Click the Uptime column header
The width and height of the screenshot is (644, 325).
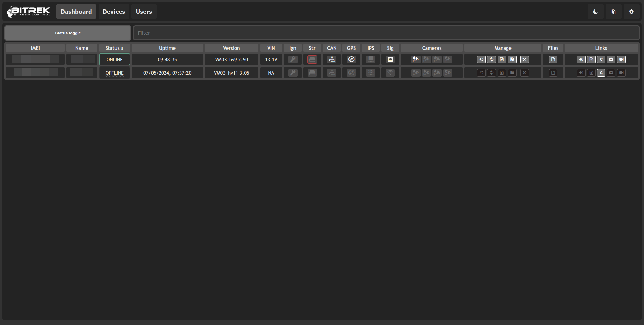pyautogui.click(x=167, y=48)
